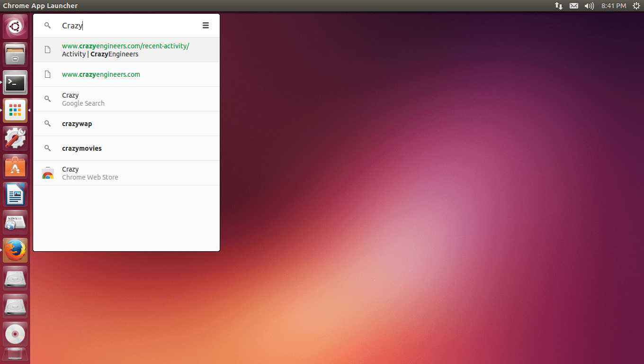This screenshot has width=644, height=364.
Task: Open the Files manager from the dock
Action: (x=15, y=55)
